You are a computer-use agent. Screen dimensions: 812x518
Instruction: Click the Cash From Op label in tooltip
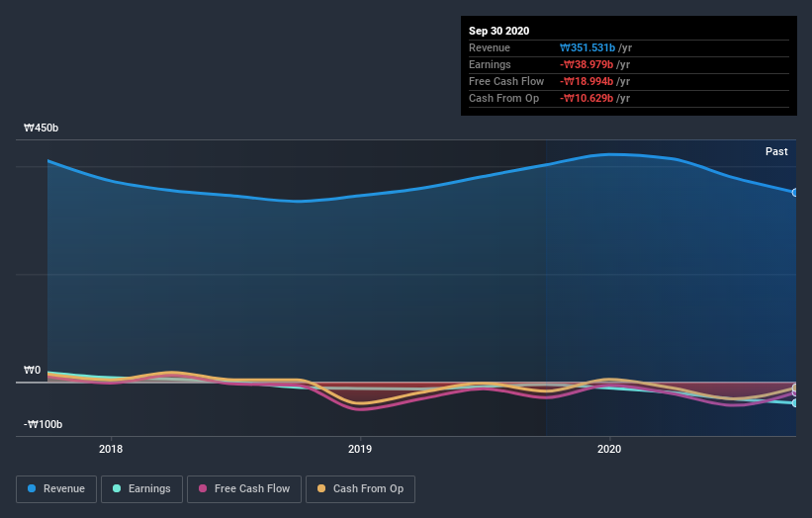point(503,98)
